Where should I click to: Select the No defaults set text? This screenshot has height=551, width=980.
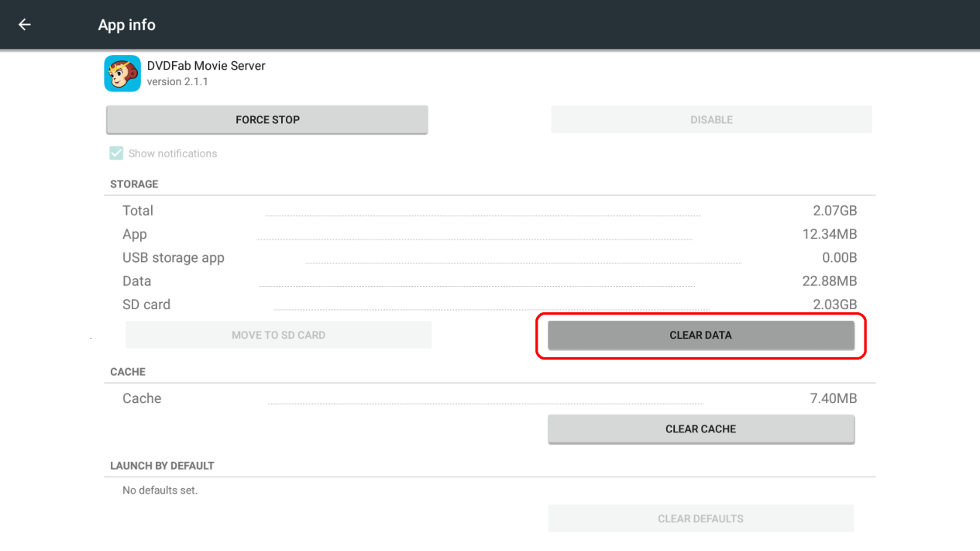pos(160,491)
